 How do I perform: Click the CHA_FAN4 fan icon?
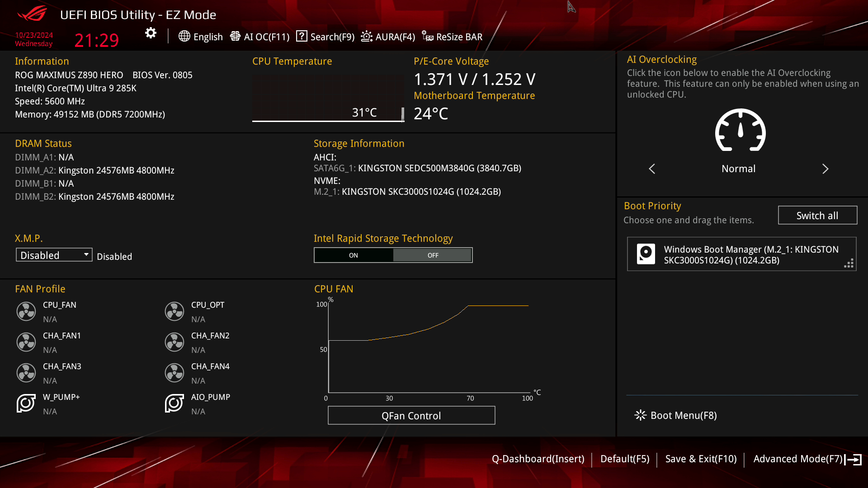tap(175, 373)
